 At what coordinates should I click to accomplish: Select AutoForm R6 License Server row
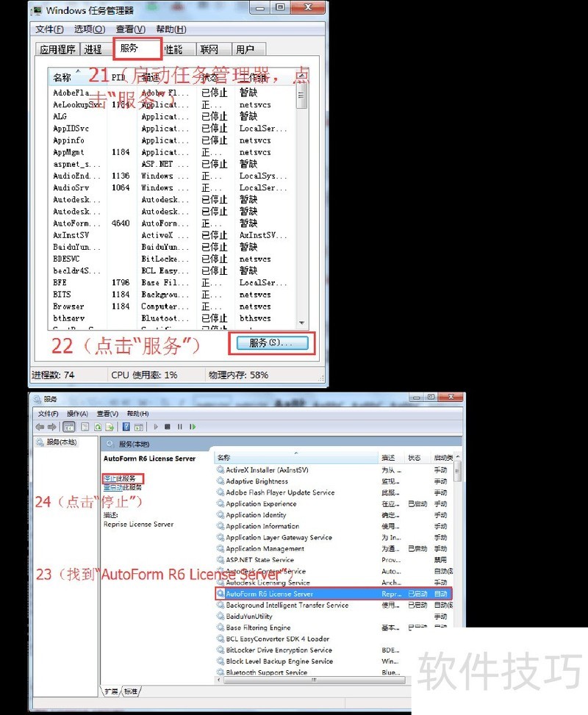coord(334,594)
